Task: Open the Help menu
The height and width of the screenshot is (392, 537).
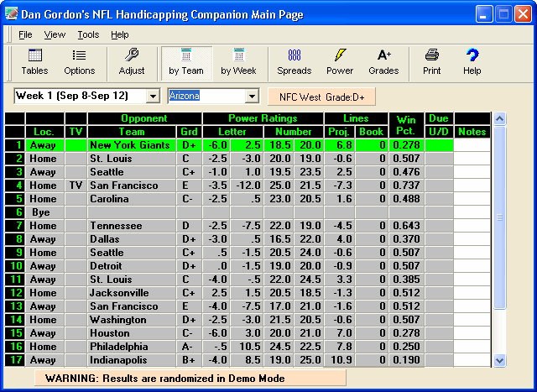Action: click(x=120, y=34)
